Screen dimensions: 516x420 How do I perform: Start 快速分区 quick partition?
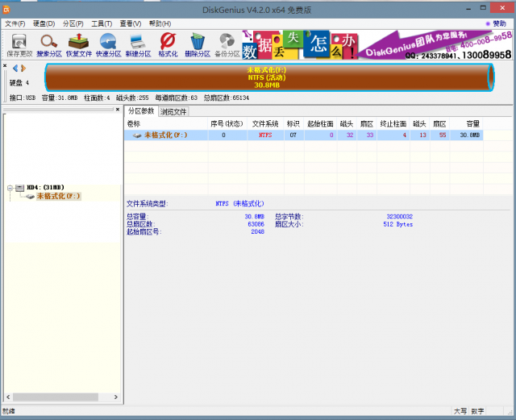[108, 45]
